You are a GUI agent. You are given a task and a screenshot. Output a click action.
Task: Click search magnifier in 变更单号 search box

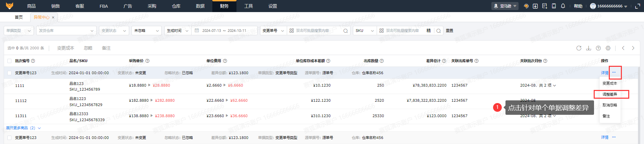click(345, 31)
